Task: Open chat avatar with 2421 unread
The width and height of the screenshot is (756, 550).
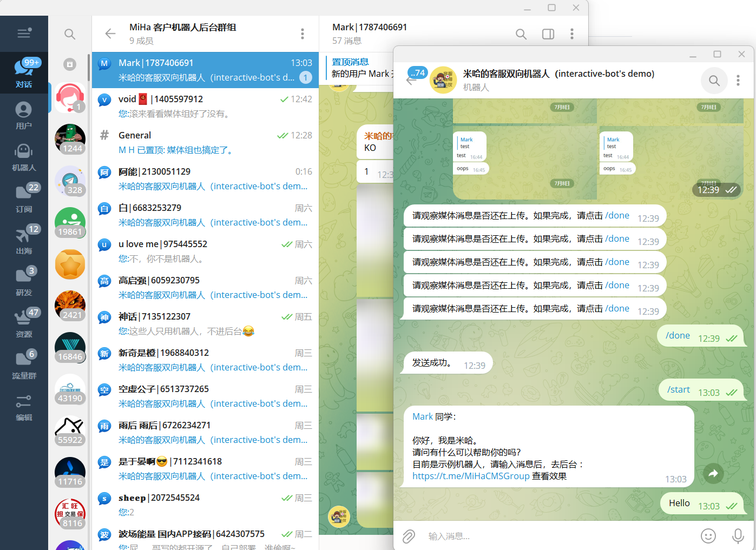Action: click(x=70, y=306)
